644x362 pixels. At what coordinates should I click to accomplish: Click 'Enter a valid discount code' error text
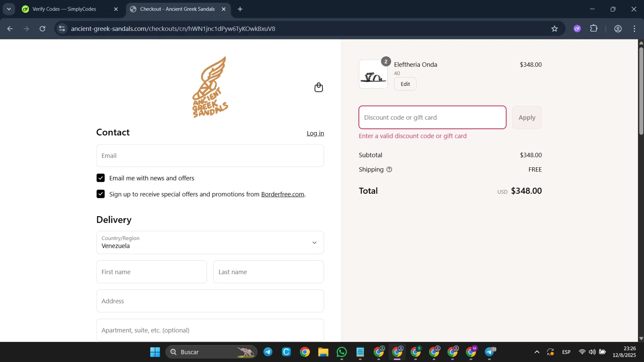point(413,136)
